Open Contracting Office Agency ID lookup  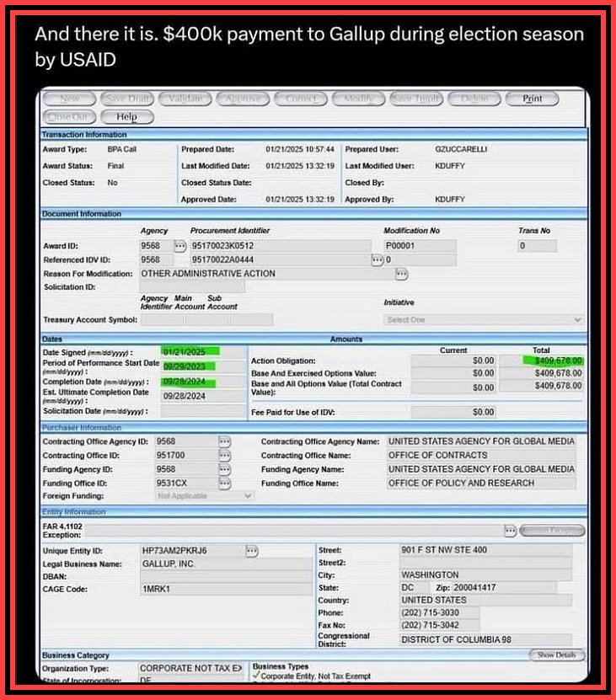tap(224, 441)
